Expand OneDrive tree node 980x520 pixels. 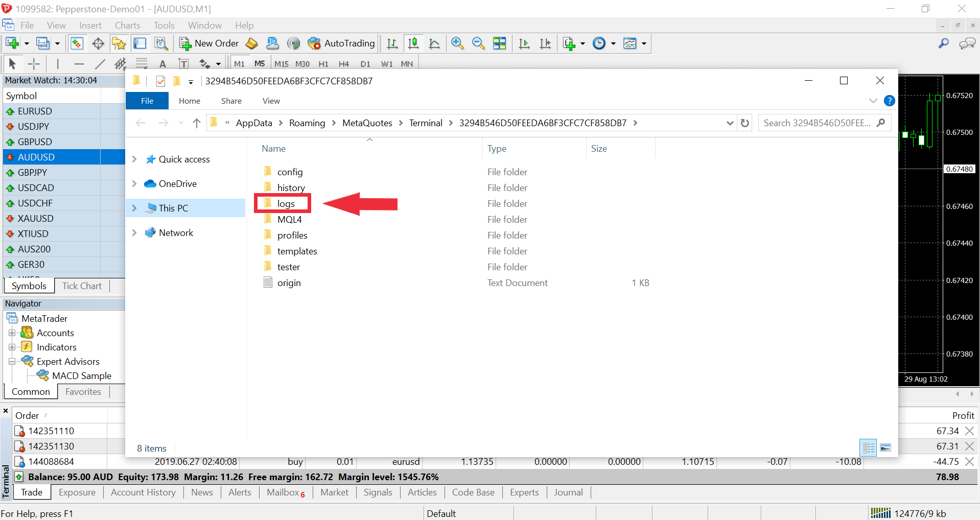pos(134,184)
